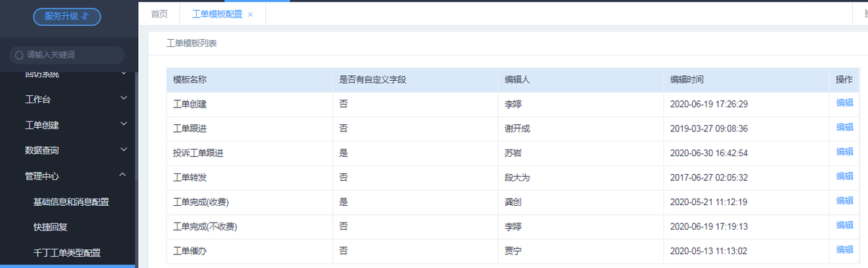Focus the 请输入关键词 search field
This screenshot has height=268, width=868.
pyautogui.click(x=67, y=55)
